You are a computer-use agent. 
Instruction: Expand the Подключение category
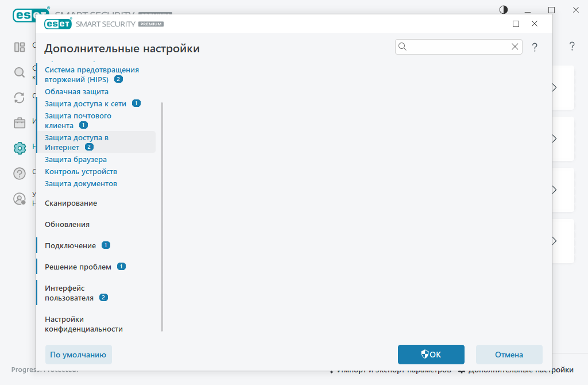click(71, 245)
